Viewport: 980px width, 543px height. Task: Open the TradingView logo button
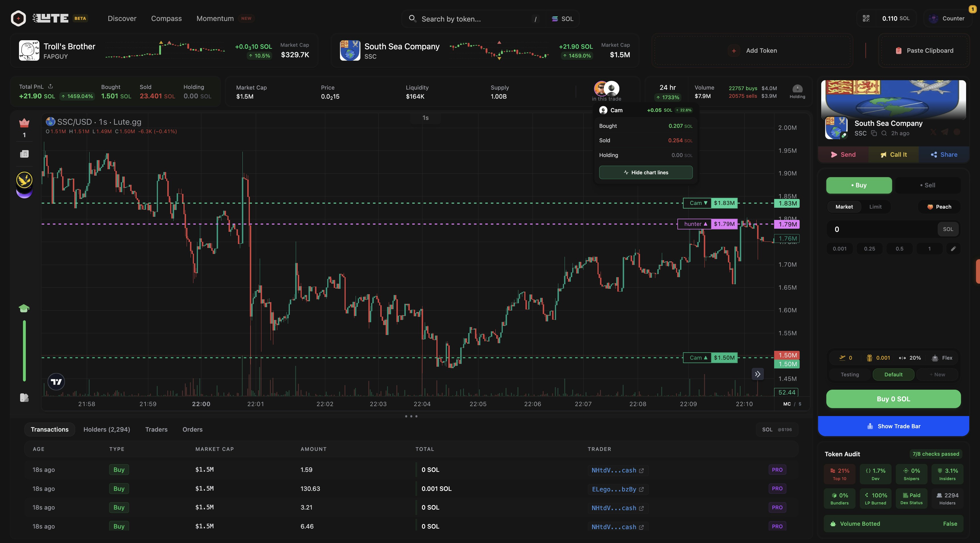click(x=56, y=381)
